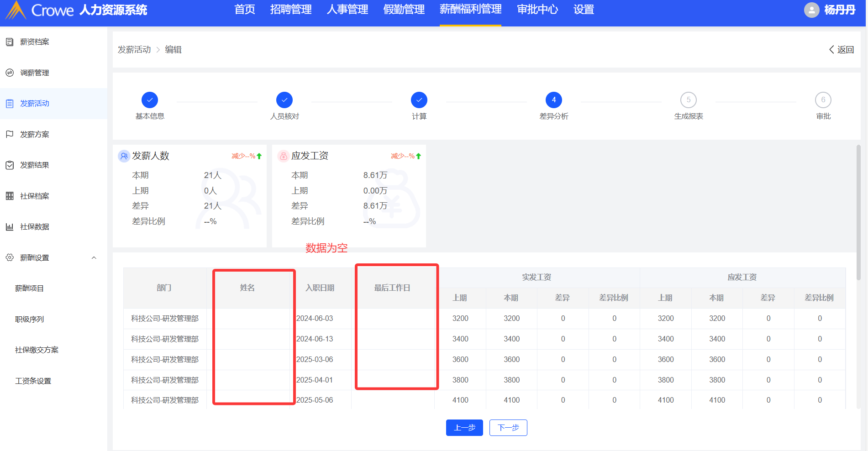
Task: Click the 薪酬设置 gear icon
Action: (10, 257)
